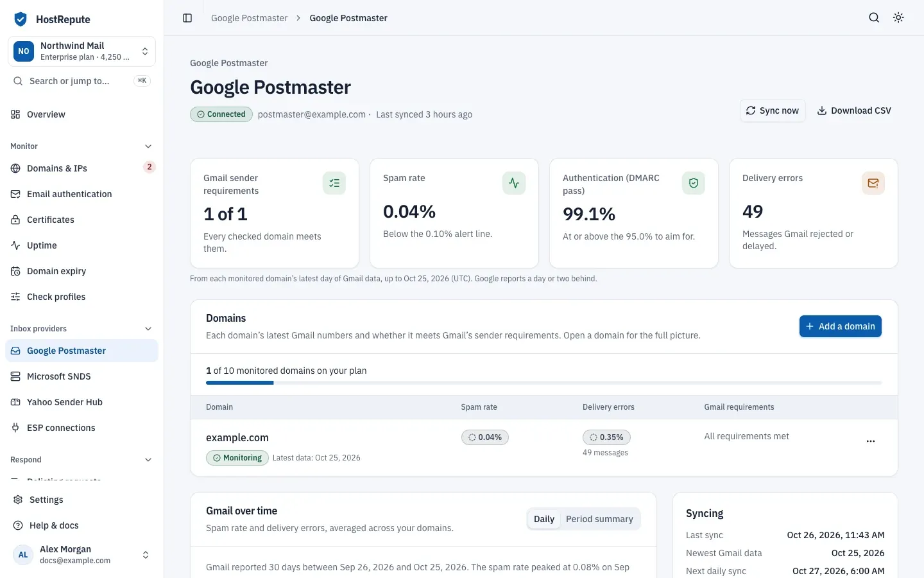Screen dimensions: 924x578
Task: Click the Microsoft SNDS server icon
Action: 15,376
